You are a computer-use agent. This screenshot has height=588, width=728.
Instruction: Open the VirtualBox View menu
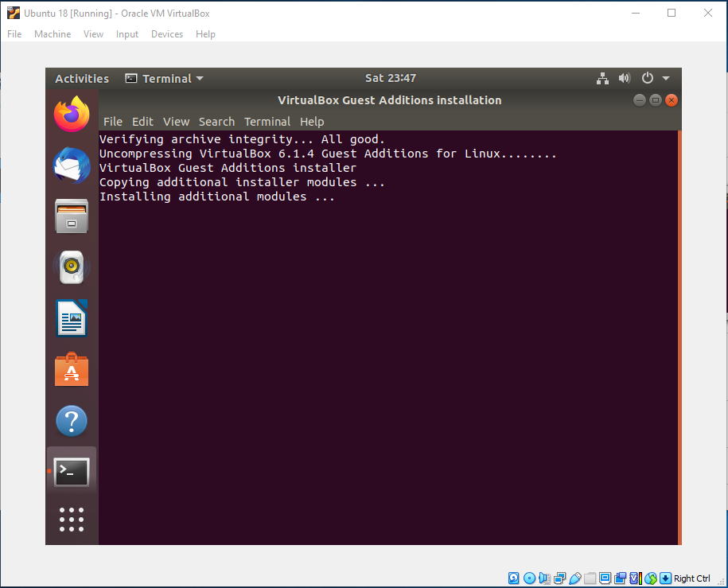tap(93, 34)
